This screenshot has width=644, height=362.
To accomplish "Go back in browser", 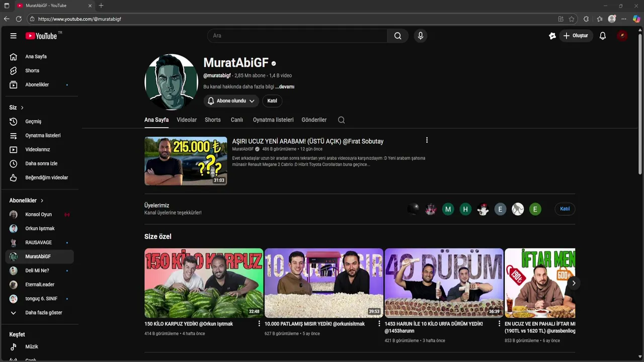I will pyautogui.click(x=7, y=19).
